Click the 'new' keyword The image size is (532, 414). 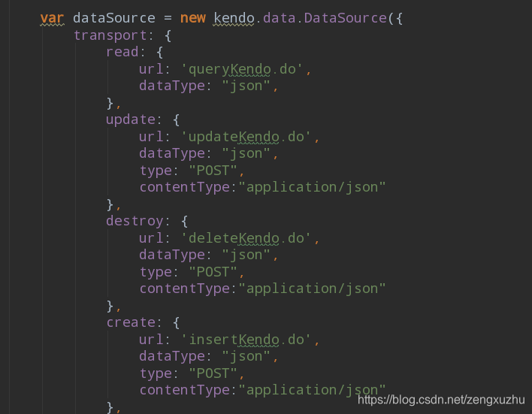(x=192, y=18)
